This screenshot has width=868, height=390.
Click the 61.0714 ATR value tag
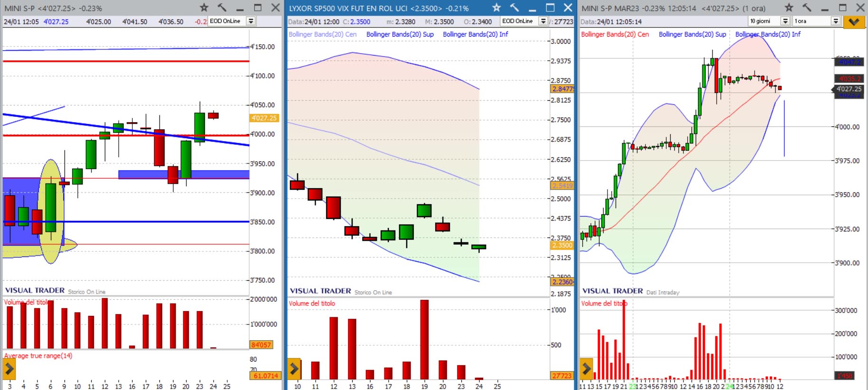(265, 376)
